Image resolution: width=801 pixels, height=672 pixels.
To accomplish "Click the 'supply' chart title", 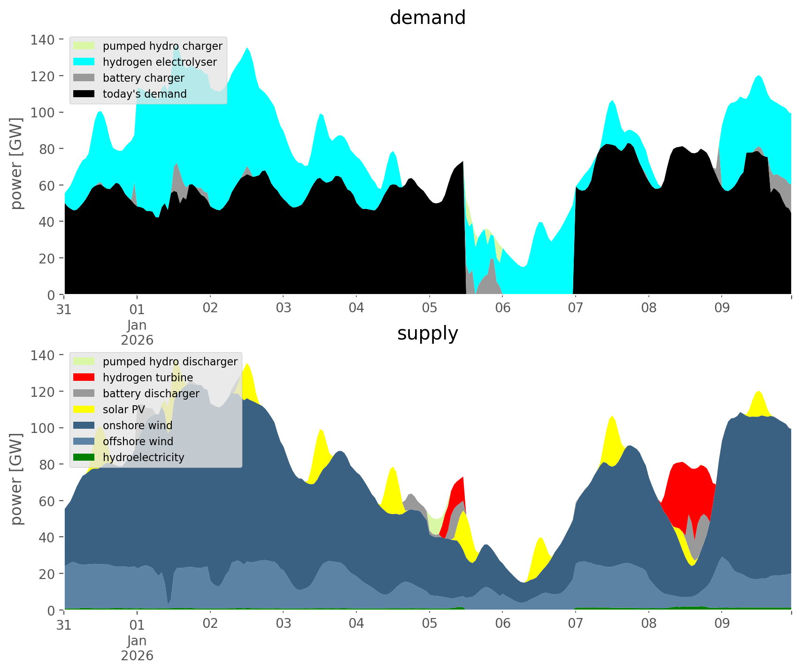I will (427, 333).
